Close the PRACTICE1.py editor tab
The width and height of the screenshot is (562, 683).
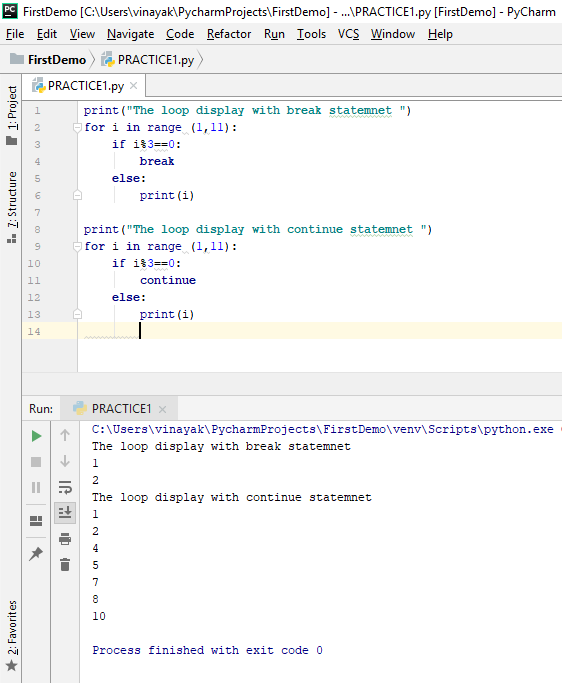tap(134, 86)
